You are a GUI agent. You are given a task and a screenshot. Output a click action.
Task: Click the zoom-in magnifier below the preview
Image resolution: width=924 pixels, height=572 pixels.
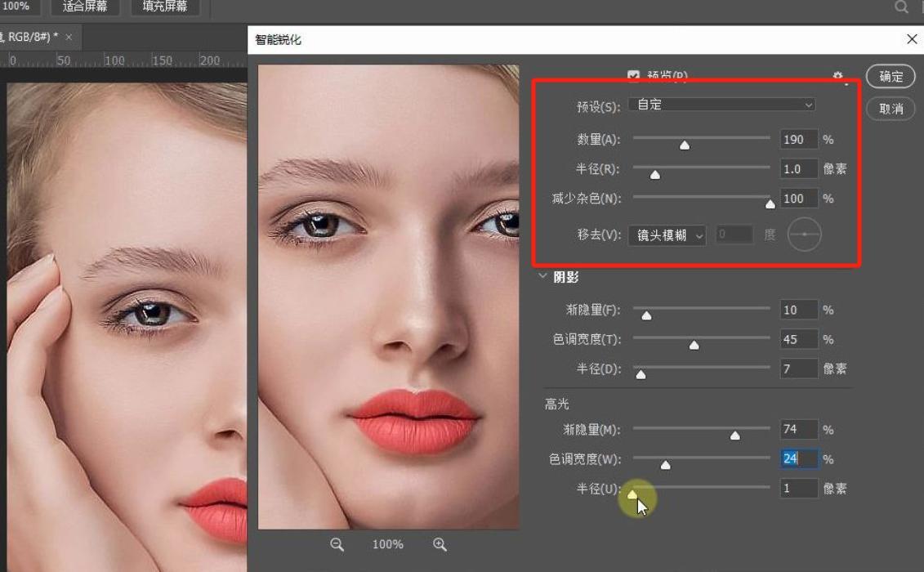(440, 544)
